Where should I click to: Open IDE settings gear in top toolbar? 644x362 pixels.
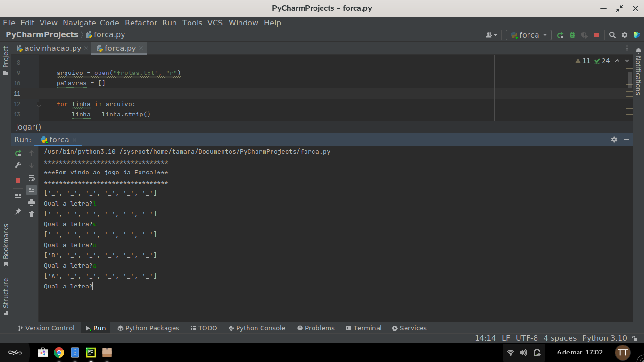pyautogui.click(x=625, y=35)
